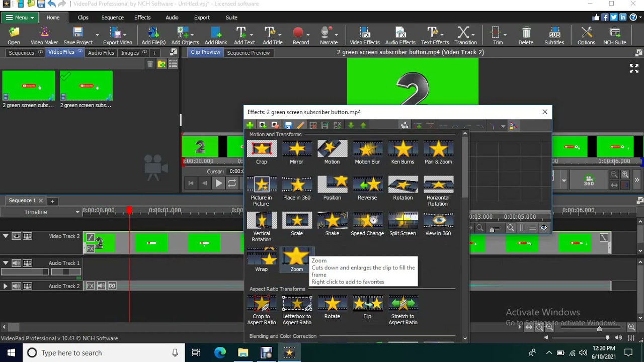Viewport: 644px width, 362px height.
Task: Choose the Motion effect
Action: (x=332, y=152)
